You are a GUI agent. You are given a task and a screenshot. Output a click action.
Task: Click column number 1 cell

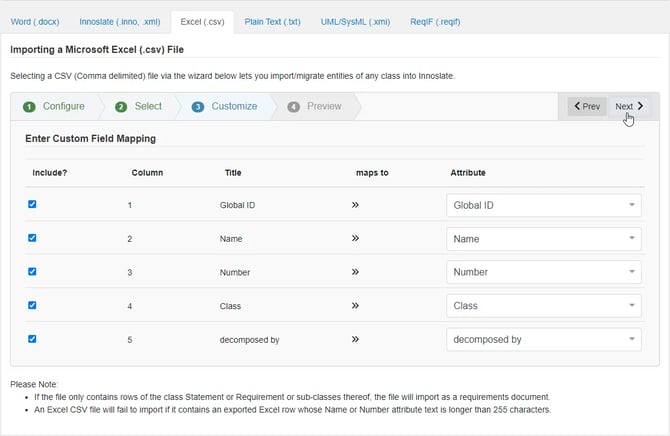coord(129,205)
